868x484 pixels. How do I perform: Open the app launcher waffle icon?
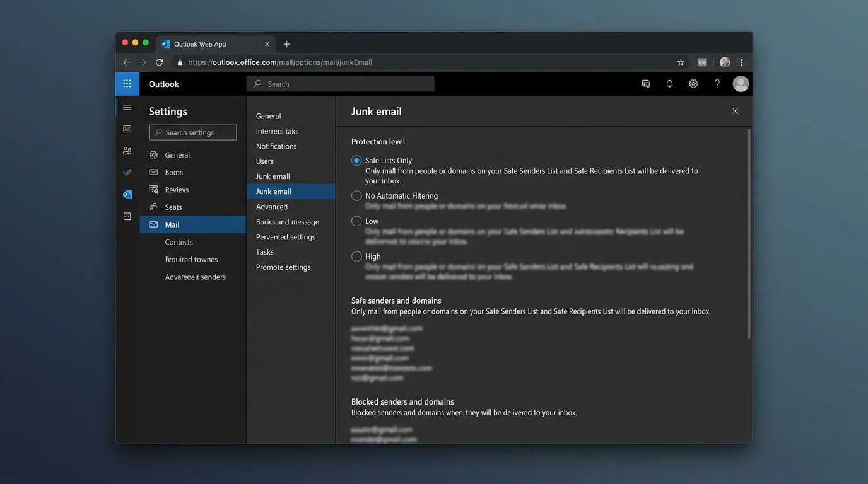[x=127, y=84]
